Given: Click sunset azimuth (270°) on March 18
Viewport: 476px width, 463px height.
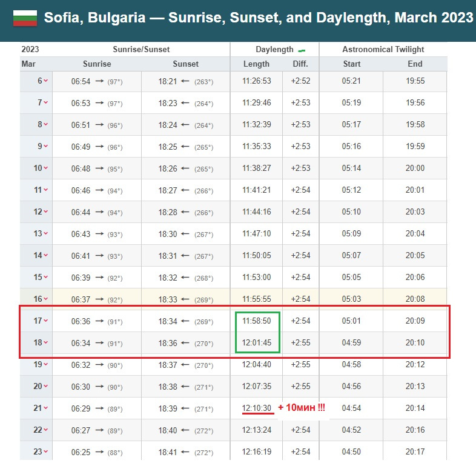Looking at the screenshot, I should [x=203, y=344].
